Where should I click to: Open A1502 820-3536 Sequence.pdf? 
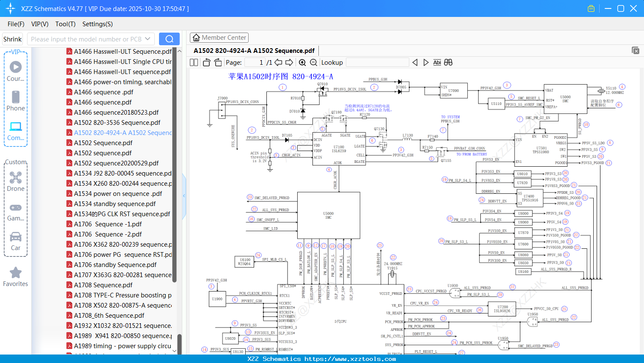click(114, 123)
